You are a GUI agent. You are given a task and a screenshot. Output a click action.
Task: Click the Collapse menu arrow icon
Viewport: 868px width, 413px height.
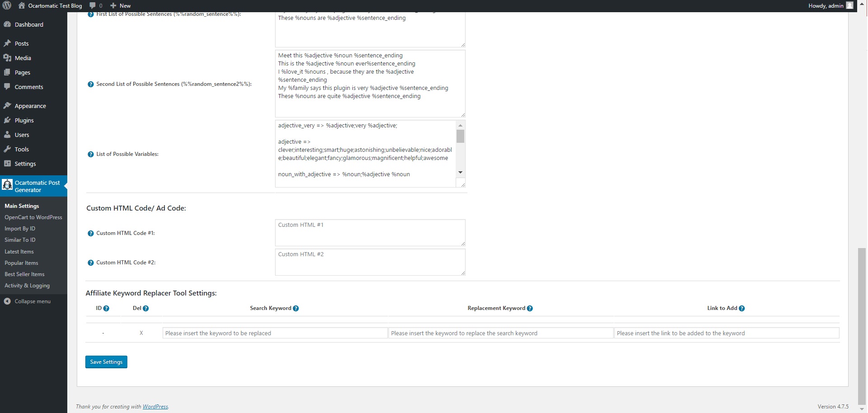click(x=7, y=301)
